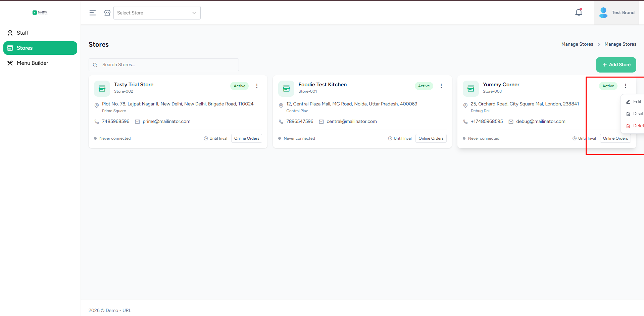Click the store icon beside Select Store

[x=107, y=13]
